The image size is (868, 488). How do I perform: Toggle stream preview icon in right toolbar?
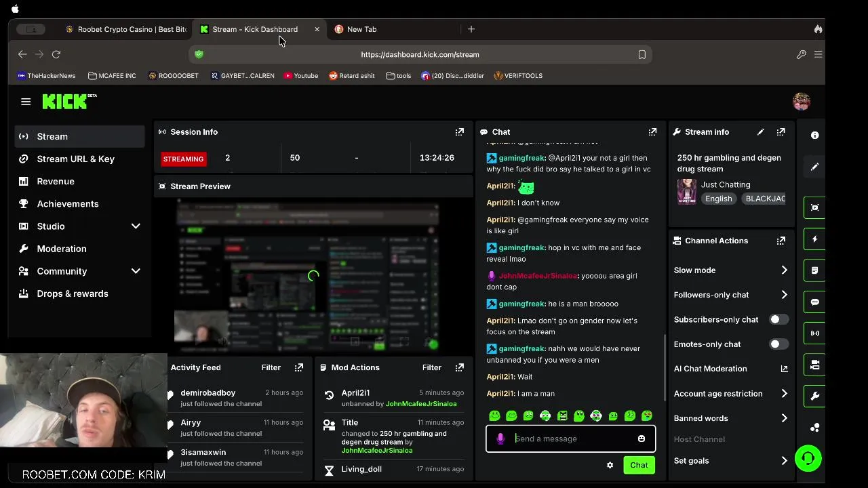814,207
